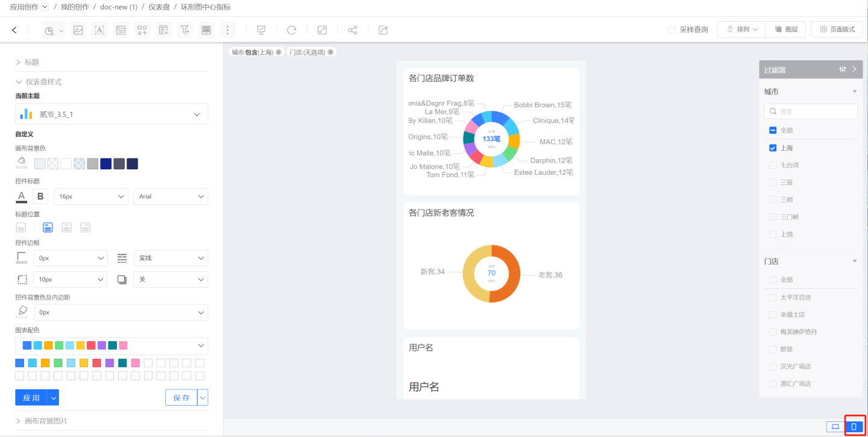Open the 图层 layers panel
The height and width of the screenshot is (437, 868).
785,30
